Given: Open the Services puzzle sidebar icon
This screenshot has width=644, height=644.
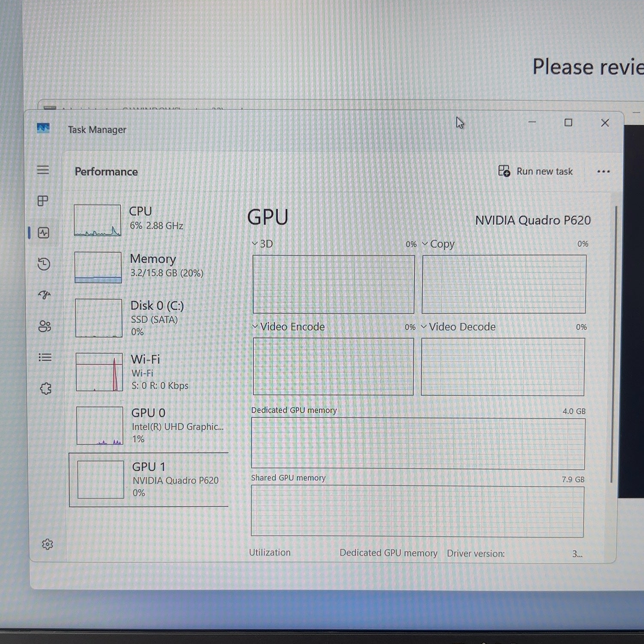Looking at the screenshot, I should [x=46, y=389].
